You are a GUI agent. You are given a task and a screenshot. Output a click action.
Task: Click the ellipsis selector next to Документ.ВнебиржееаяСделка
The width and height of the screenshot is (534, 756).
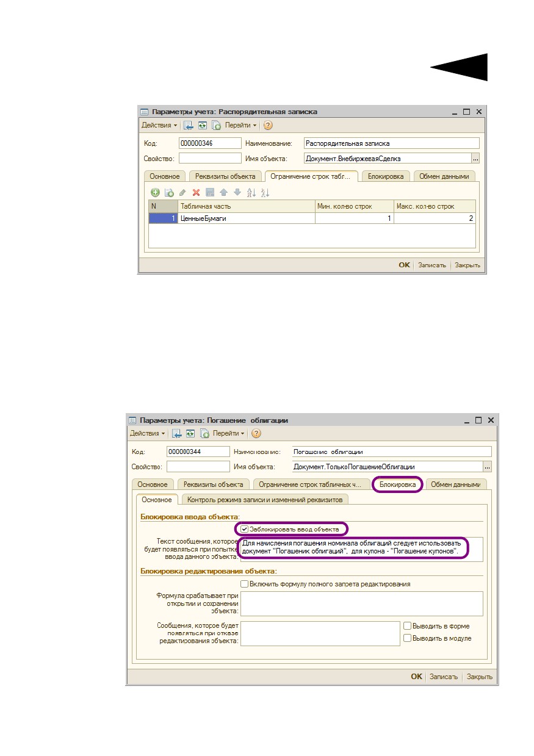pos(475,159)
